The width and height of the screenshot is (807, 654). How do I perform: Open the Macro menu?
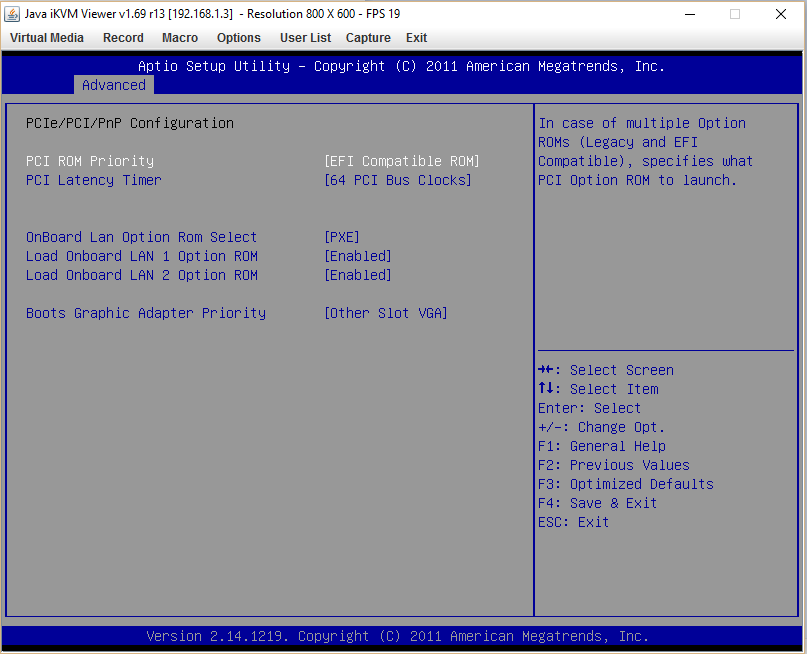pos(180,38)
